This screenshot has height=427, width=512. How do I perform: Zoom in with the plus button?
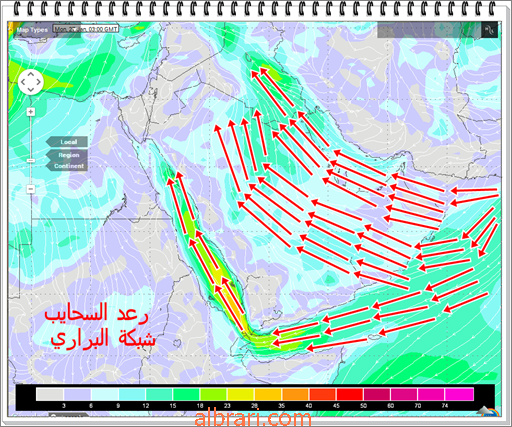tap(31, 112)
